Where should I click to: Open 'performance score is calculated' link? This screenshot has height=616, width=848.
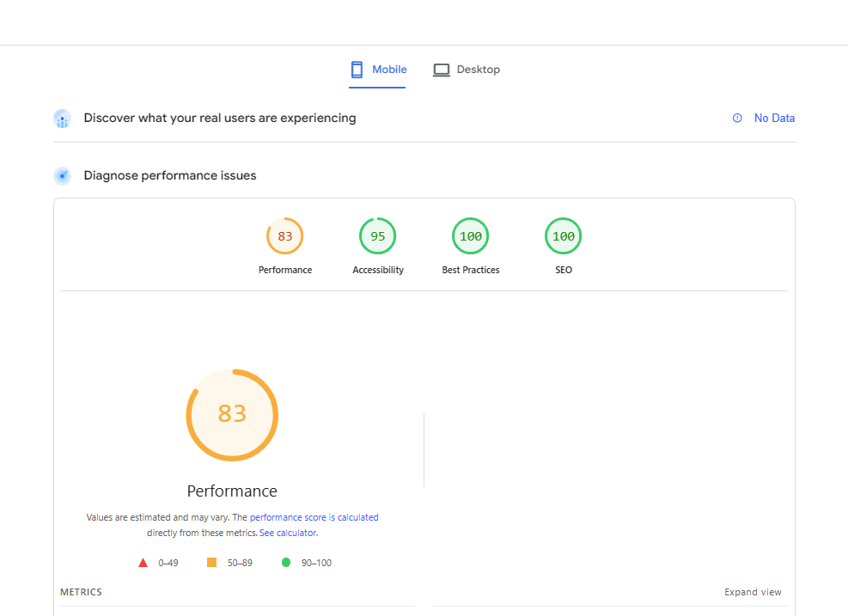(x=314, y=517)
